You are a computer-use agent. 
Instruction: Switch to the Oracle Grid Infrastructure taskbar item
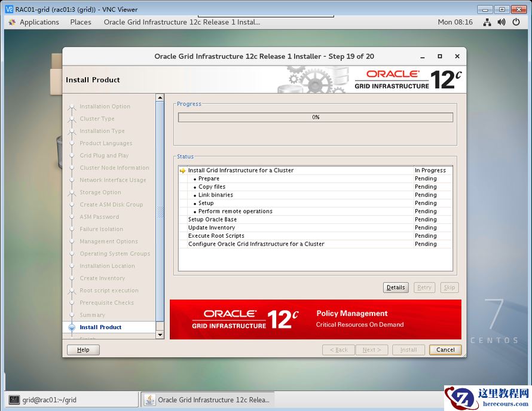pos(207,400)
